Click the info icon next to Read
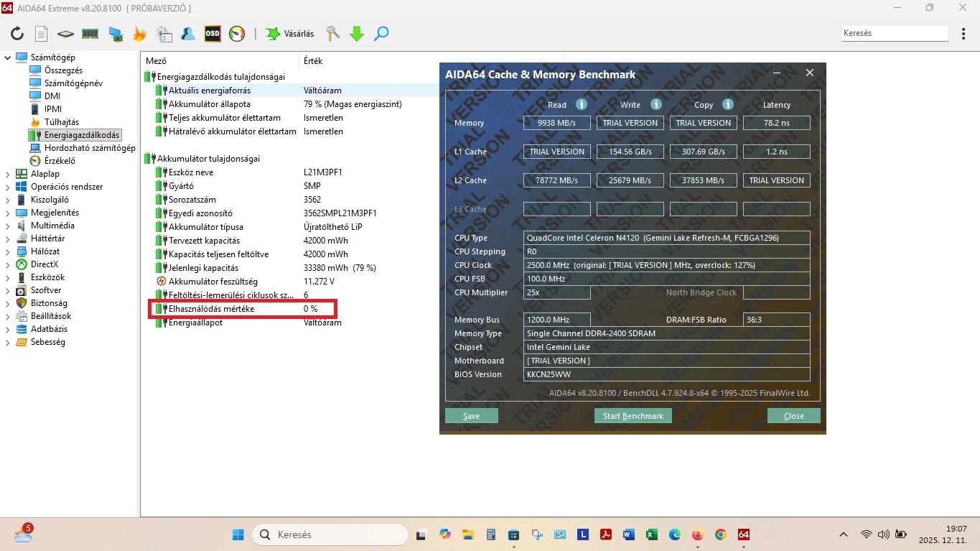This screenshot has width=980, height=551. [582, 104]
